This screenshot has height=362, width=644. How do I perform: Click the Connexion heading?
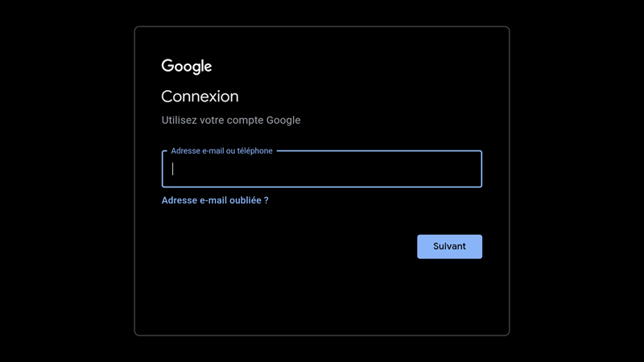point(200,97)
